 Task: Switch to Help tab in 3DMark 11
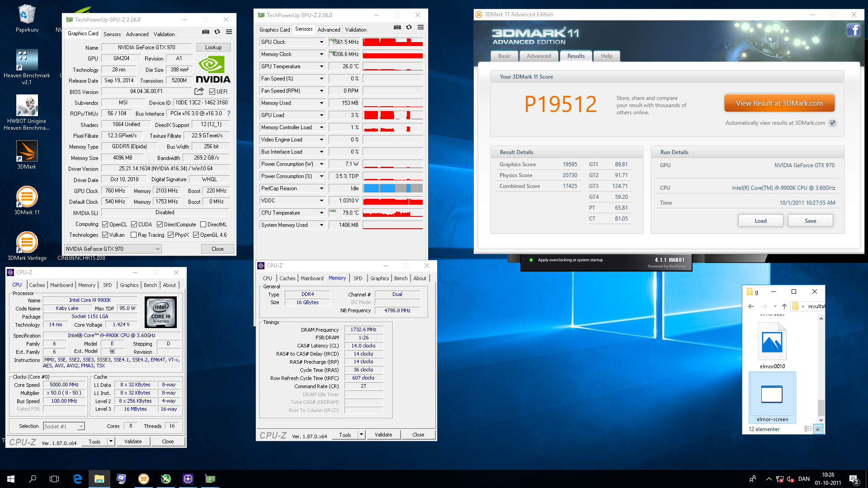tap(607, 56)
